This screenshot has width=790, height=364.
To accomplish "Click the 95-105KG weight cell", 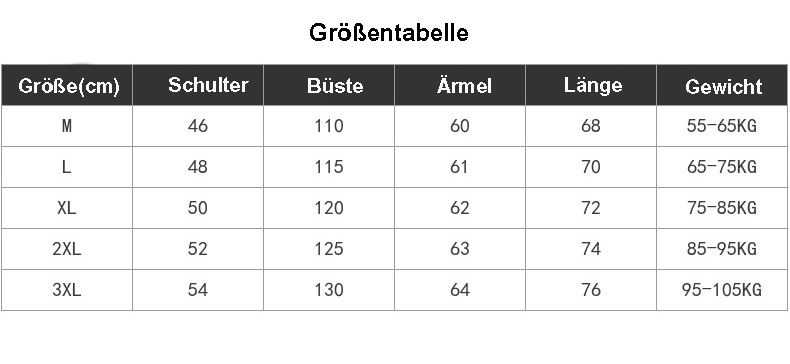I will pyautogui.click(x=721, y=290).
